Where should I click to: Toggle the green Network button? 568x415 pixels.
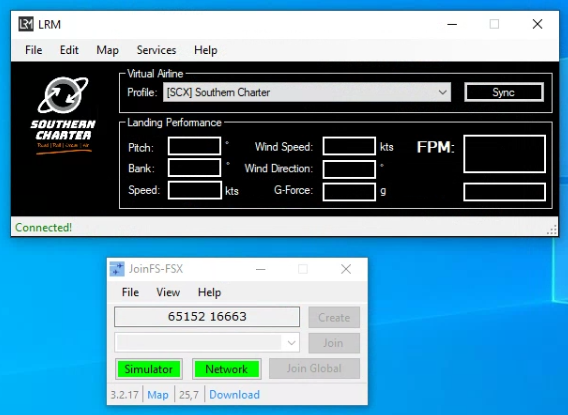point(227,369)
